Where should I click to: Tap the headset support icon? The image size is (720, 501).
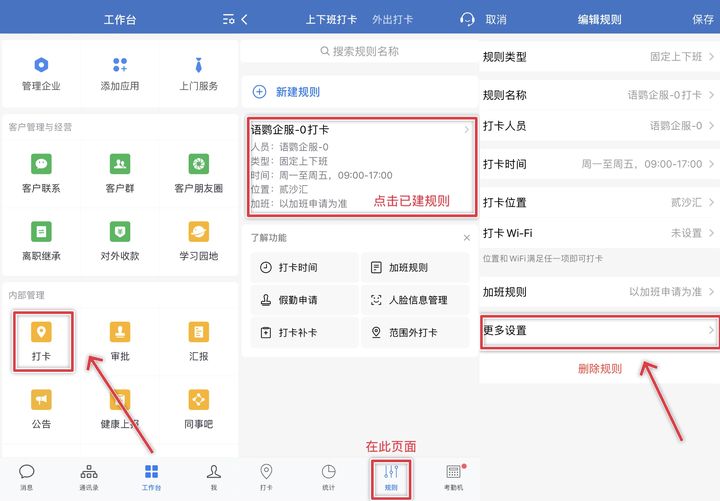[x=467, y=19]
